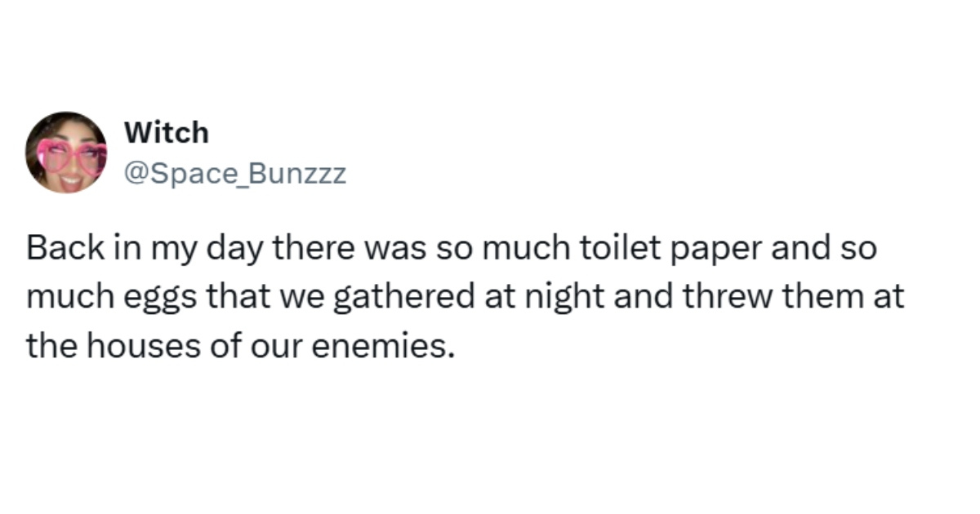The width and height of the screenshot is (980, 514).
Task: Click "the" starting the last line
Action: 47,348
